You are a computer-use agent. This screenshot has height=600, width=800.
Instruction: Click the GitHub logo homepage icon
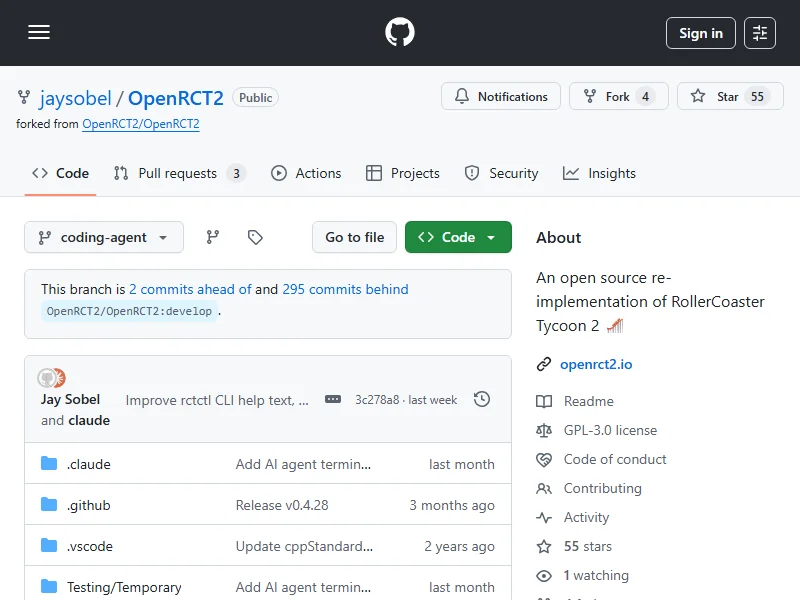click(x=400, y=33)
